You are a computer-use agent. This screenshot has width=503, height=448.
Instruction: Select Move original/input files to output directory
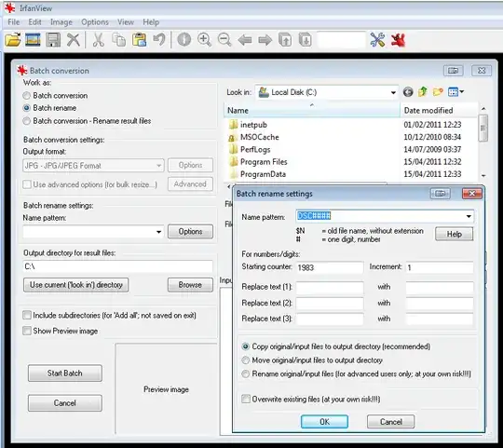point(245,360)
